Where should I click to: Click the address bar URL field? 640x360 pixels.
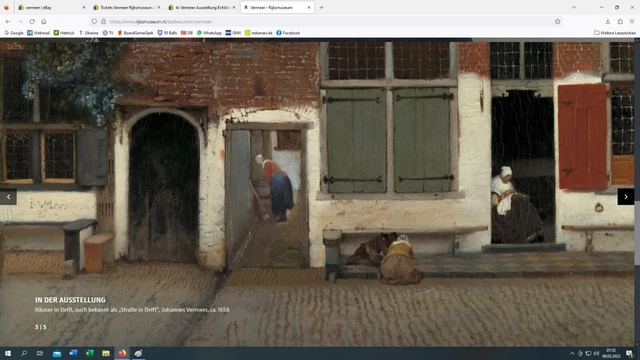point(327,22)
